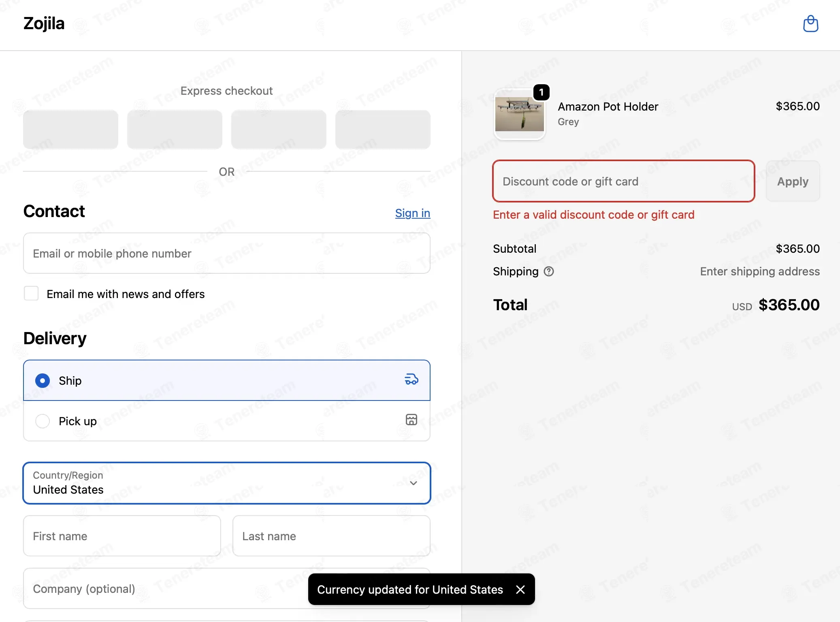
Task: Click the First name field
Action: (x=122, y=536)
